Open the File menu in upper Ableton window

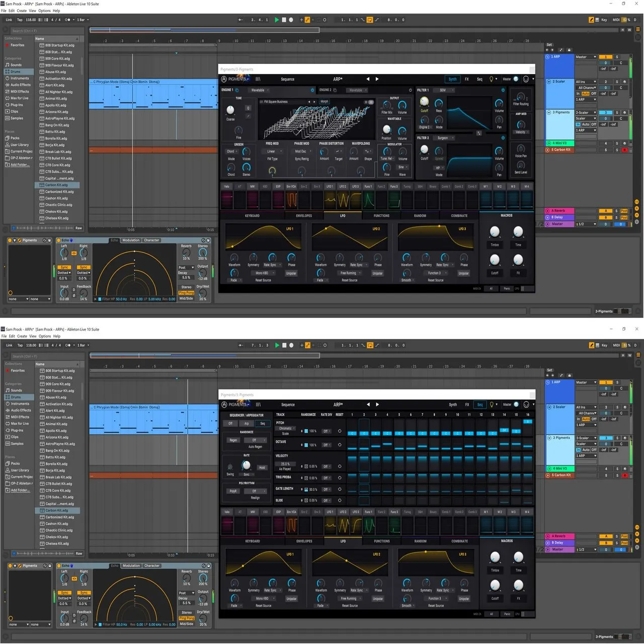click(4, 11)
